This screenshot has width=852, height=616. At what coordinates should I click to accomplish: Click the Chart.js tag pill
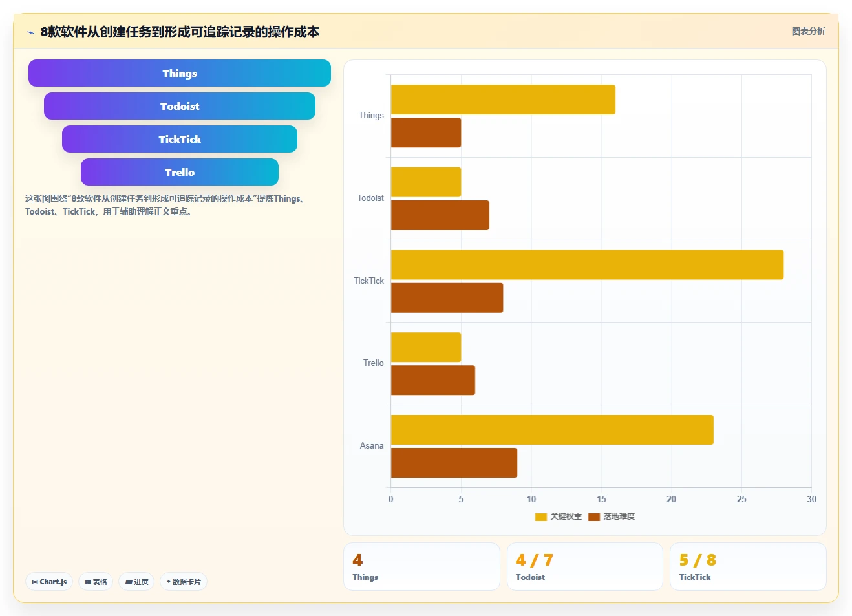(49, 582)
